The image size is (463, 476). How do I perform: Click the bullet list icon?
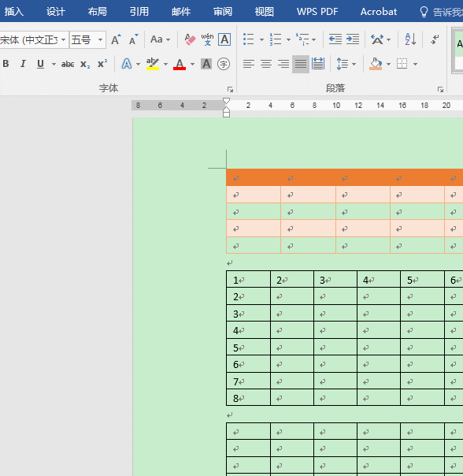[249, 39]
